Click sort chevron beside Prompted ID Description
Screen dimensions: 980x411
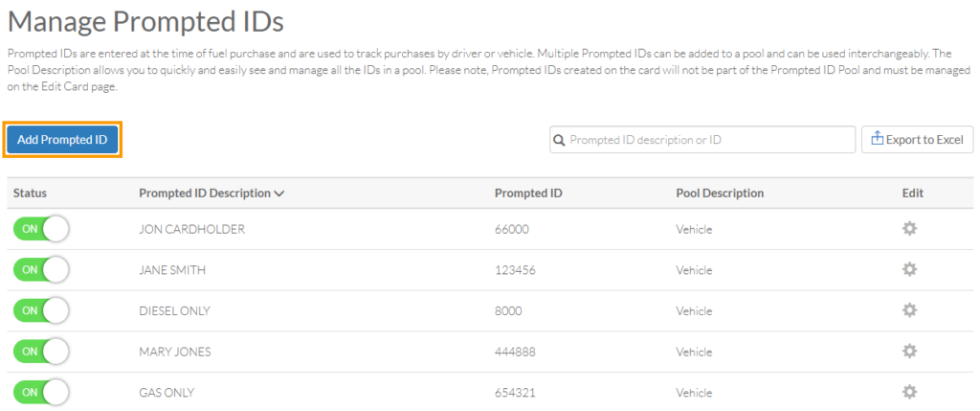click(279, 194)
